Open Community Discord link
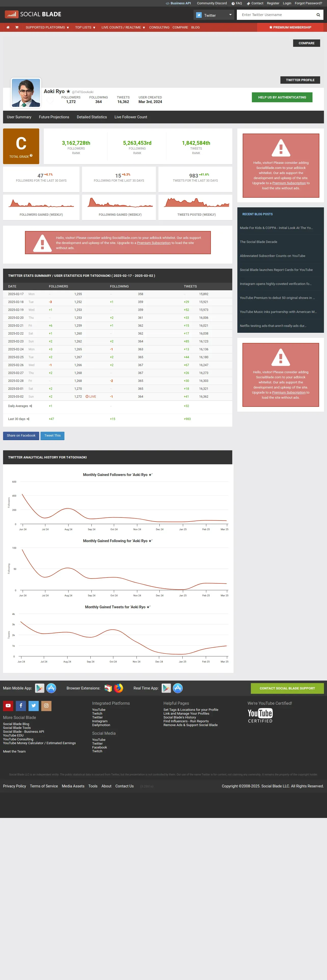This screenshot has width=327, height=980. point(212,3)
